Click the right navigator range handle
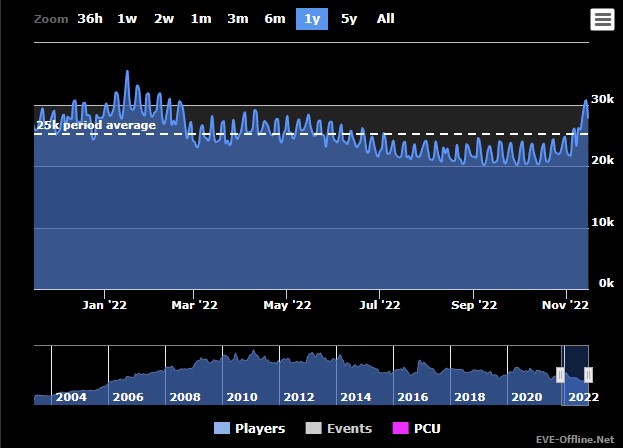Image resolution: width=623 pixels, height=448 pixels. pos(588,375)
